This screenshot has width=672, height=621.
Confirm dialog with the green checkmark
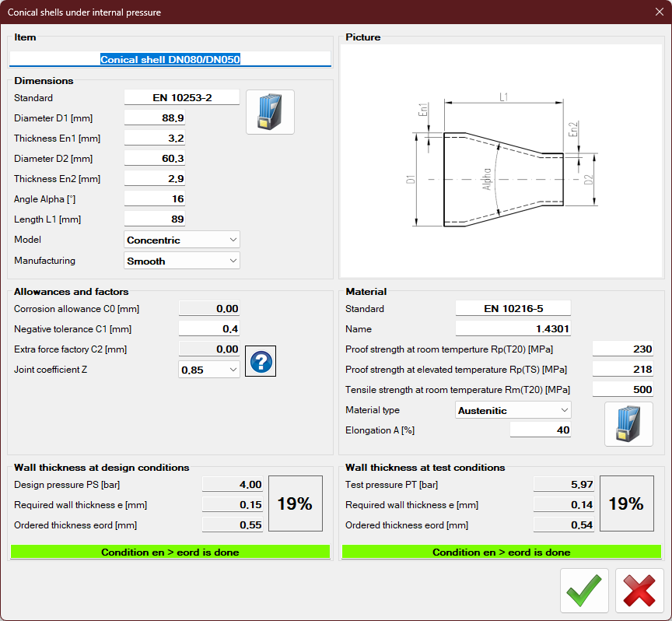coord(584,591)
